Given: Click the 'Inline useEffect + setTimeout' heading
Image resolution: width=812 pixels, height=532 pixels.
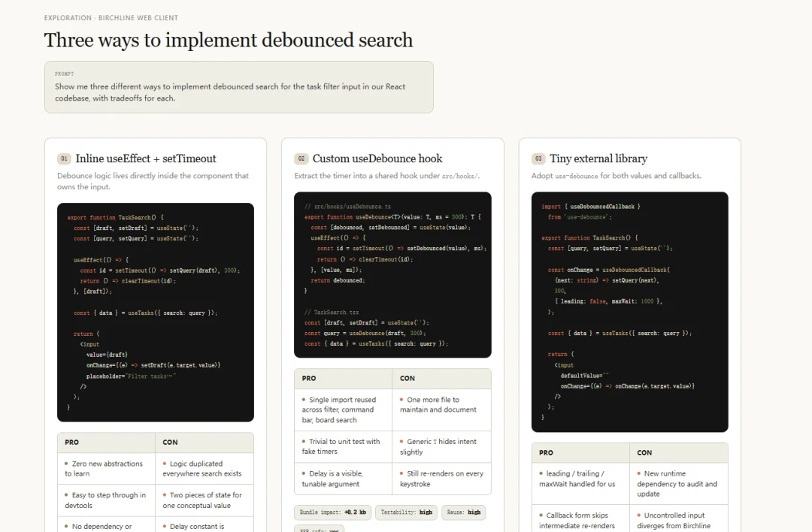Looking at the screenshot, I should [x=146, y=159].
